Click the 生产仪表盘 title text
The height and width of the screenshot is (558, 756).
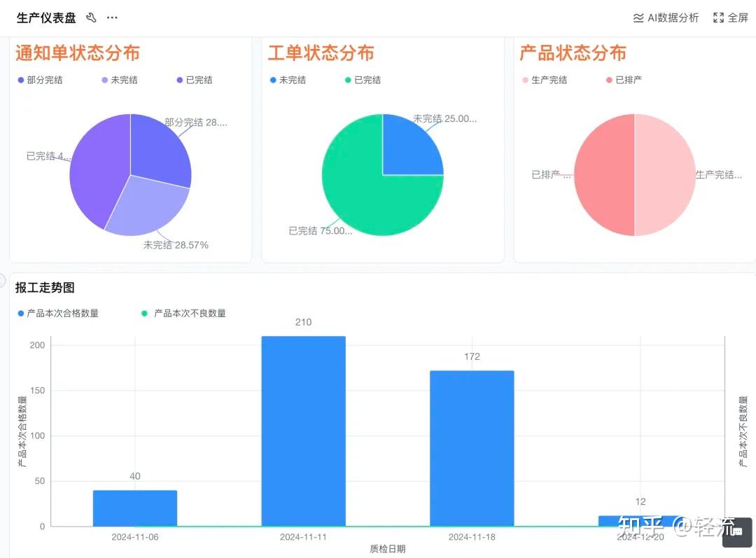(46, 18)
